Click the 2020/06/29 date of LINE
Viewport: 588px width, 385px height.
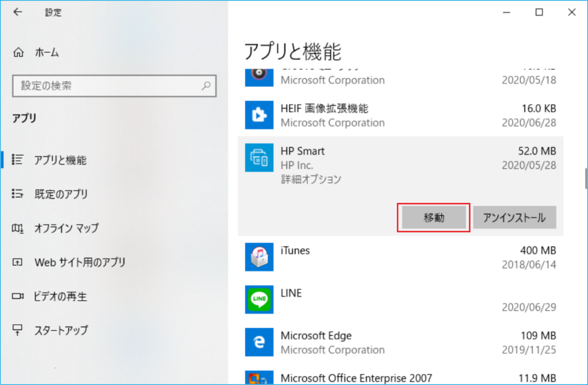(529, 307)
